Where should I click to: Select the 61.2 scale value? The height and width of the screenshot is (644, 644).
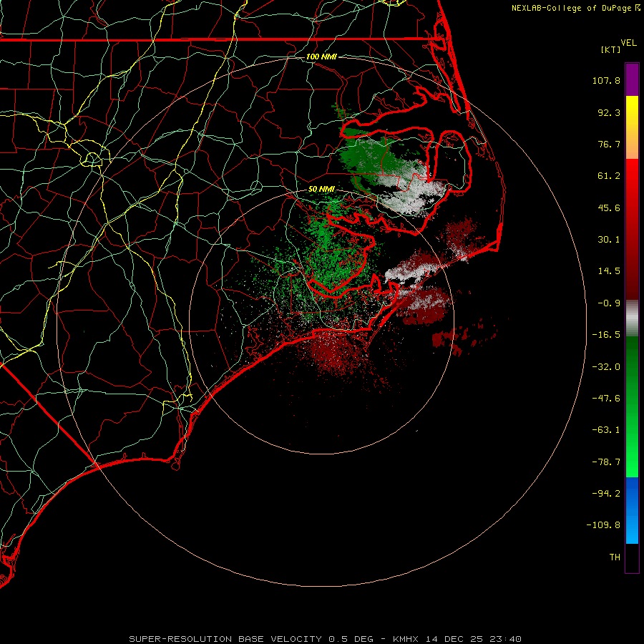click(609, 176)
